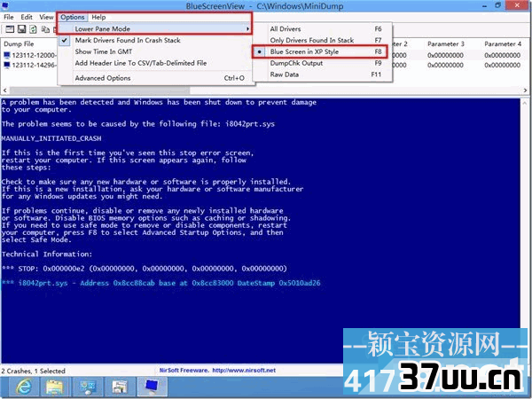Click first row Parameter 4 value
Screen dimensions: 532x399
click(502, 55)
